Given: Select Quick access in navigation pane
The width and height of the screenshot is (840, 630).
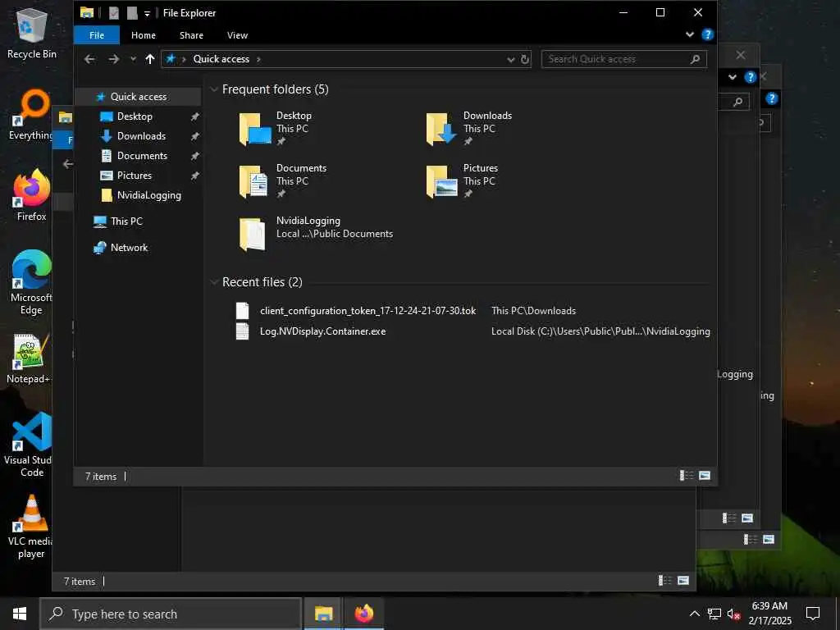Looking at the screenshot, I should tap(139, 97).
